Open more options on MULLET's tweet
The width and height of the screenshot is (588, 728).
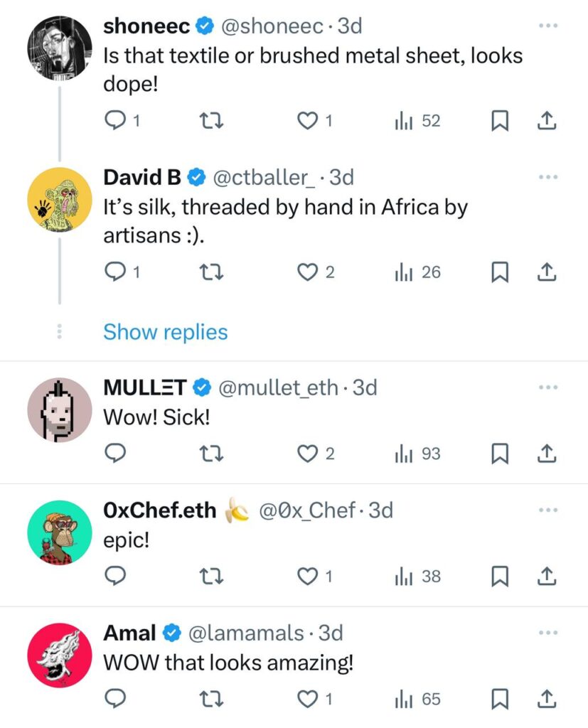(x=548, y=387)
